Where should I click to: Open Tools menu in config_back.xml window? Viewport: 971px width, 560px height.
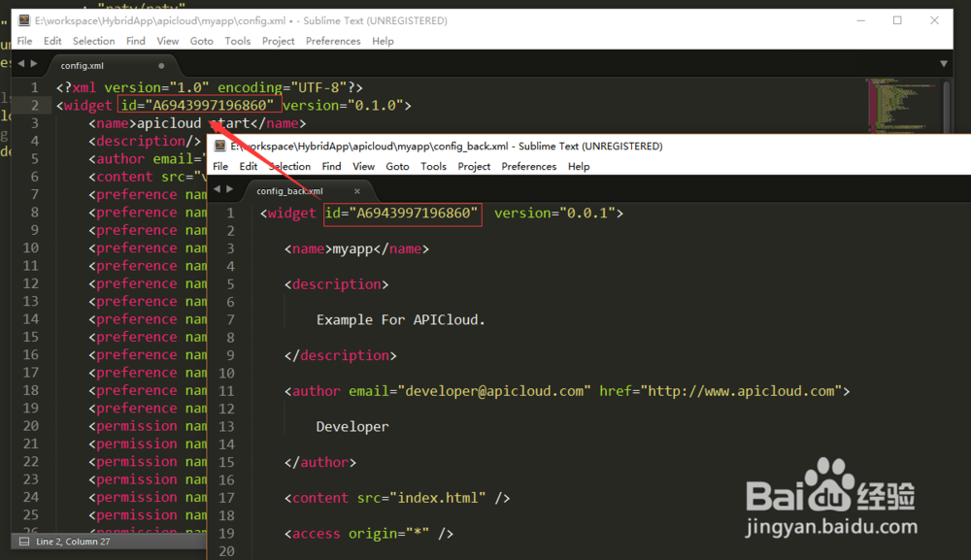pos(433,167)
